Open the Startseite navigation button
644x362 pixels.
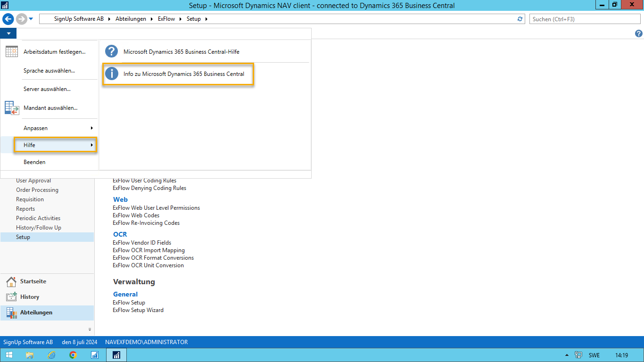coord(47,281)
